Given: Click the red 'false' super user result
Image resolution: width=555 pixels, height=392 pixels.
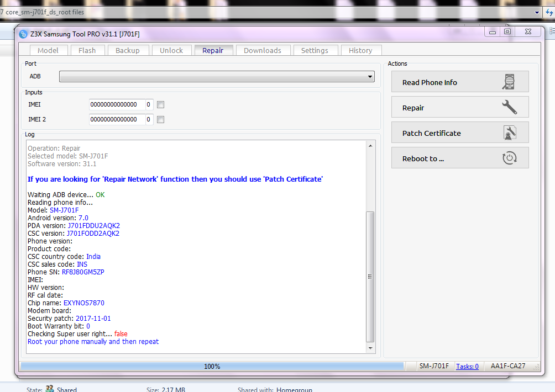Looking at the screenshot, I should coord(121,333).
